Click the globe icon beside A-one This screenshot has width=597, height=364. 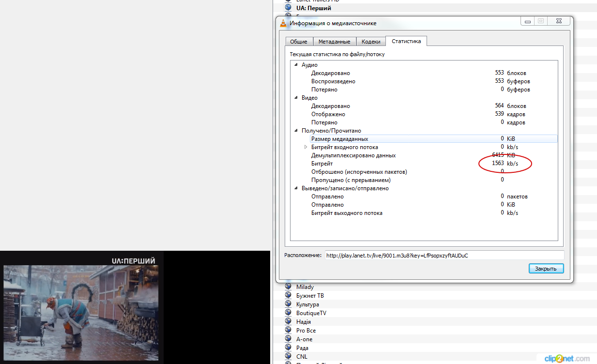coord(288,339)
